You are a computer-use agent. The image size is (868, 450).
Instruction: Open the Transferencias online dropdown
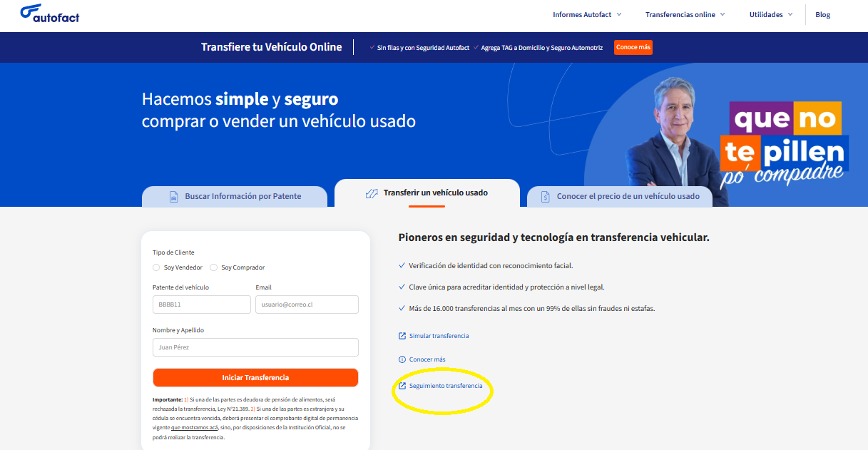tap(685, 14)
